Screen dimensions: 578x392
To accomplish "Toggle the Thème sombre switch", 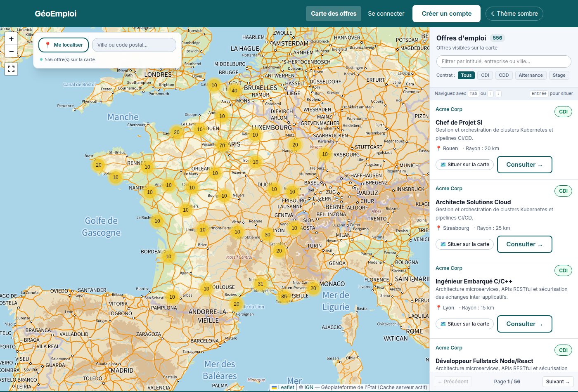I will (x=514, y=14).
